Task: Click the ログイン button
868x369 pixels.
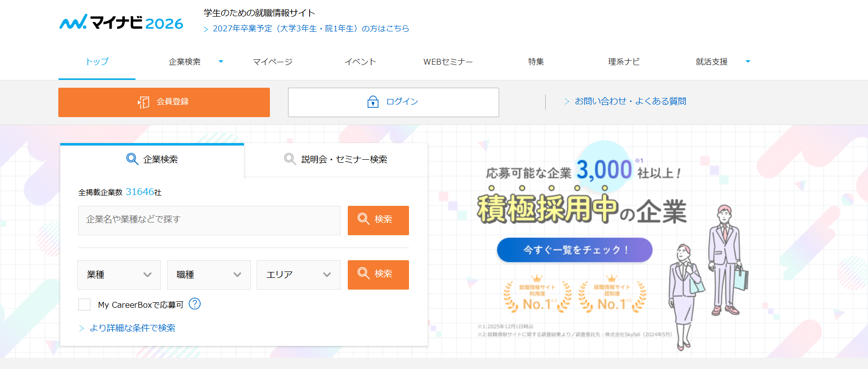Action: (393, 102)
